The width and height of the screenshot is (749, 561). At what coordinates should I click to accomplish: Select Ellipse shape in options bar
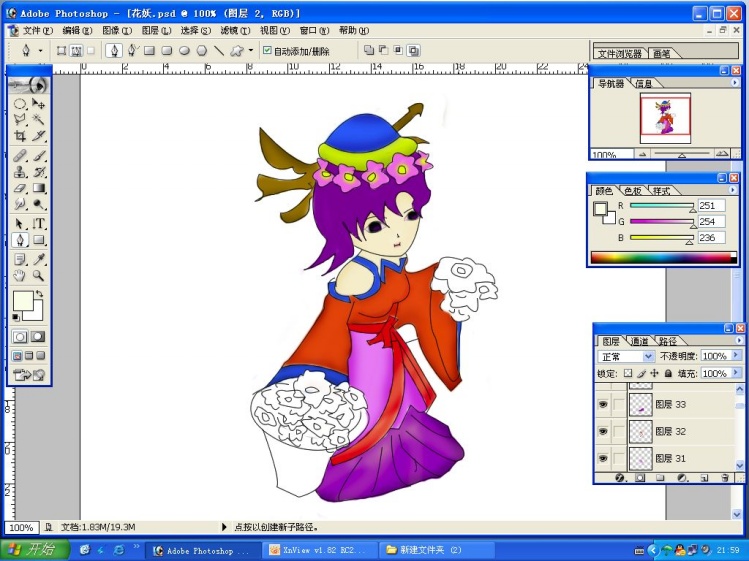click(184, 51)
